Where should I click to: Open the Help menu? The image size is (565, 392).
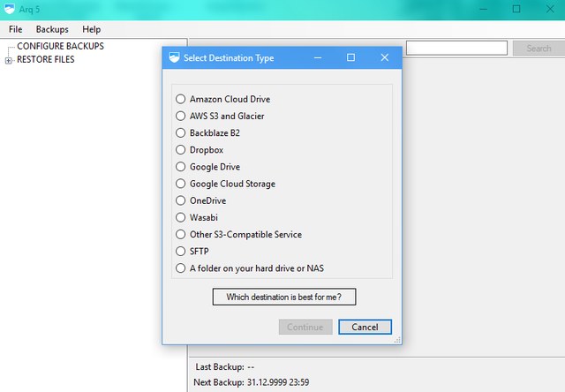click(x=91, y=29)
